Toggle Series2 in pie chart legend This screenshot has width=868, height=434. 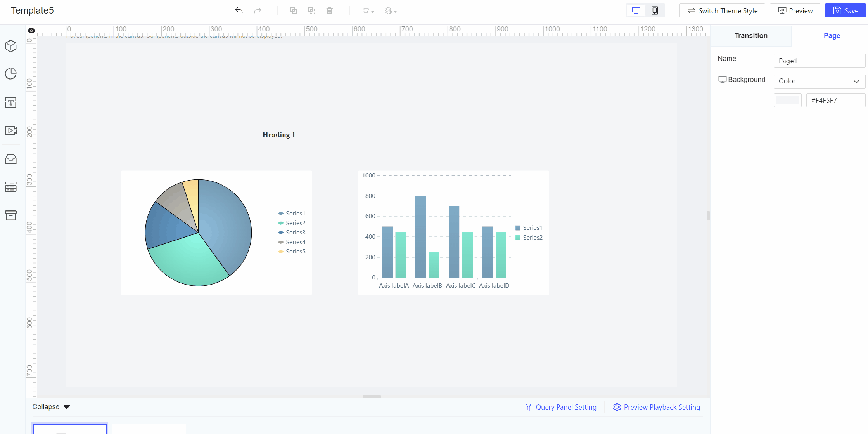click(x=292, y=223)
